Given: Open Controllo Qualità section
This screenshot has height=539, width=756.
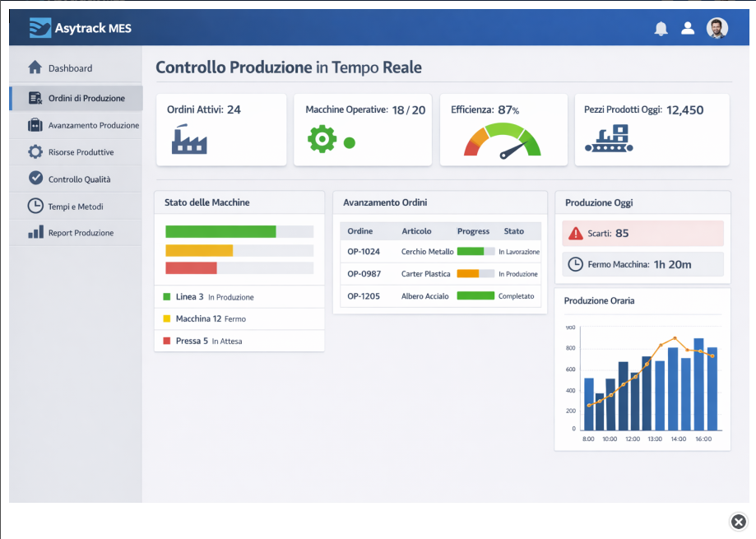Looking at the screenshot, I should (76, 179).
